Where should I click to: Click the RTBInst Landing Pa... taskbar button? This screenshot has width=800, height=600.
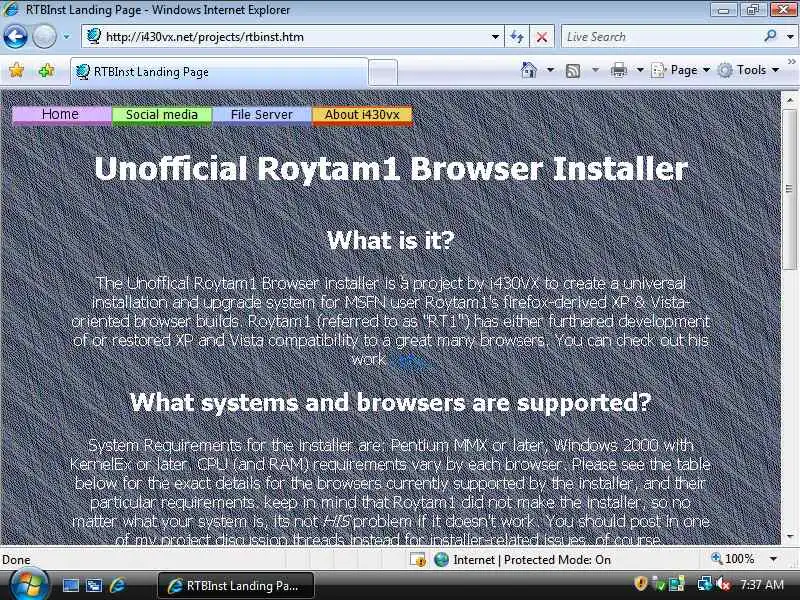tap(236, 585)
